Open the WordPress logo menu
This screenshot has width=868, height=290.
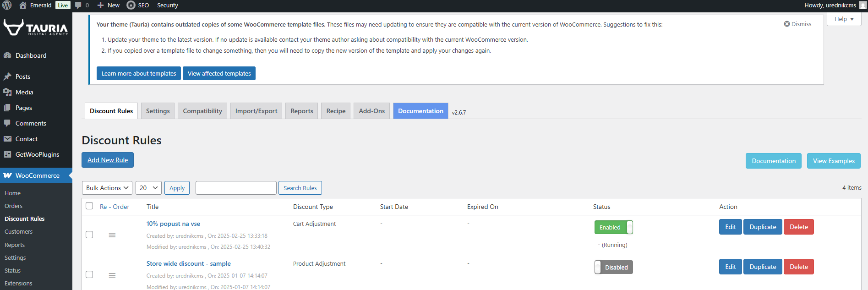tap(7, 5)
